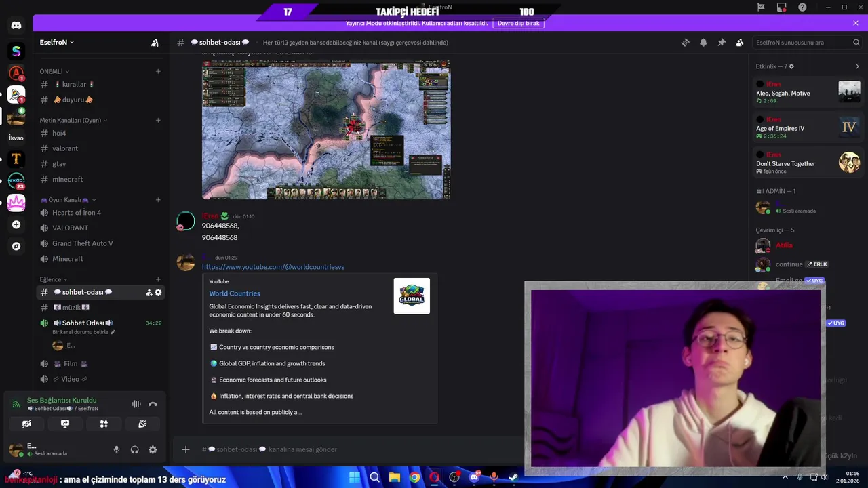This screenshot has width=868, height=488.
Task: Open the orange T server icon
Action: (x=16, y=159)
